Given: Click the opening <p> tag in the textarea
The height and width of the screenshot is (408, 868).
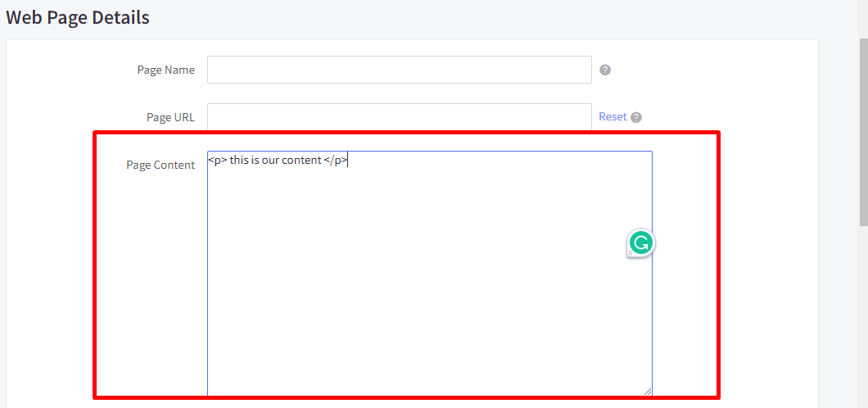Looking at the screenshot, I should (217, 161).
